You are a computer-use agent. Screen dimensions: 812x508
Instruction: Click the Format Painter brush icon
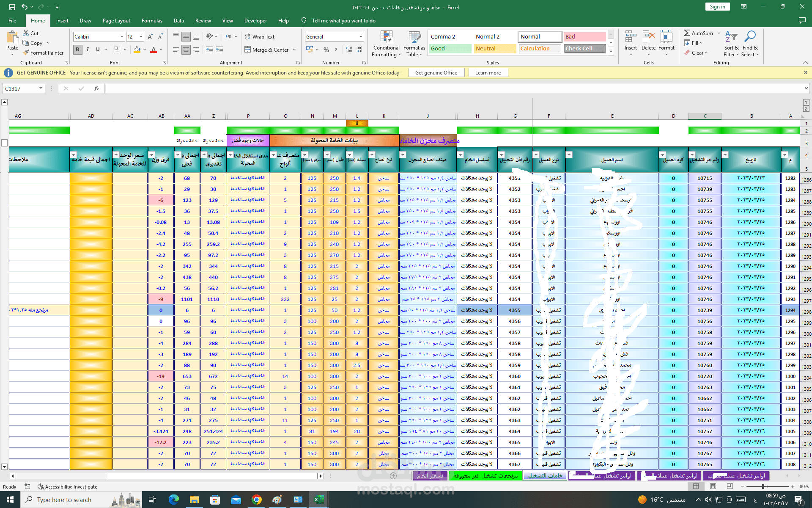[26, 52]
